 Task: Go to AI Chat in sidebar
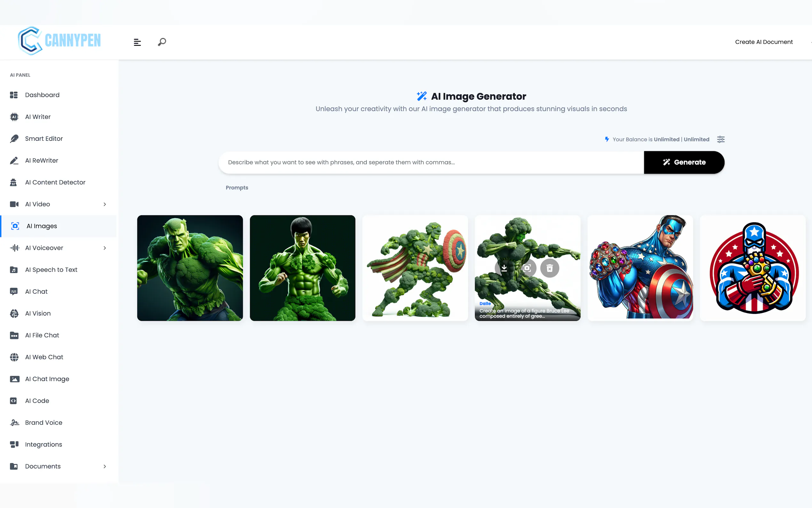36,292
